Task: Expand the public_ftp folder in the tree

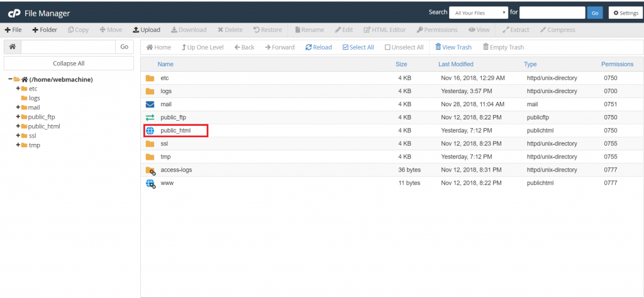Action: pyautogui.click(x=18, y=116)
